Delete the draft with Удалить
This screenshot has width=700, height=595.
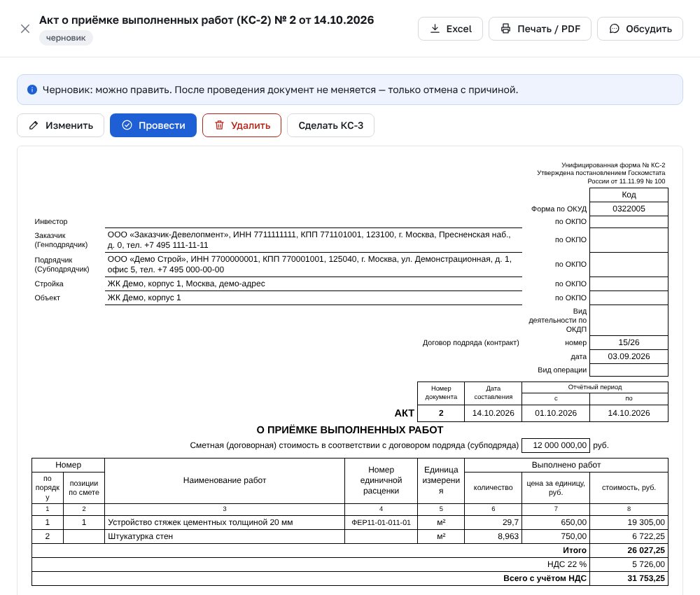[241, 125]
